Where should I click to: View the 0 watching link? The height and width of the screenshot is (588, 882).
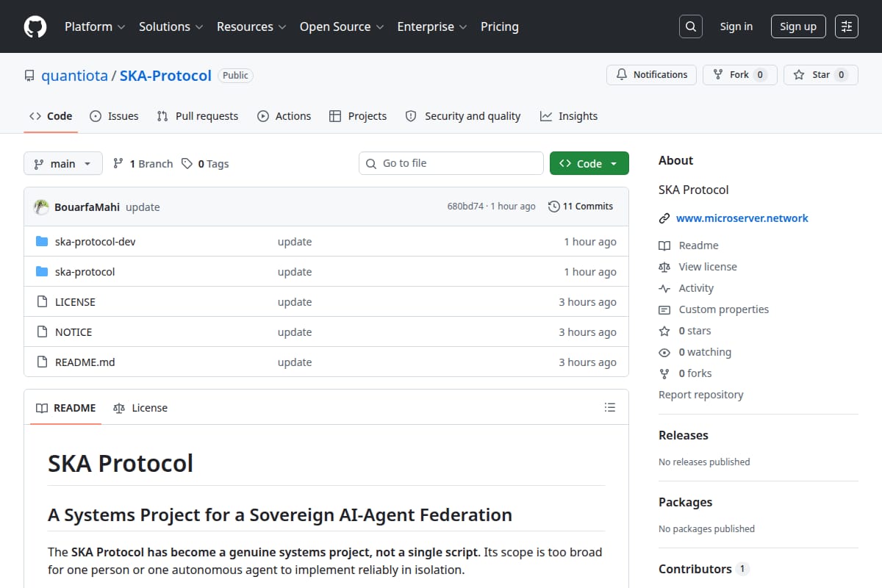coord(695,352)
